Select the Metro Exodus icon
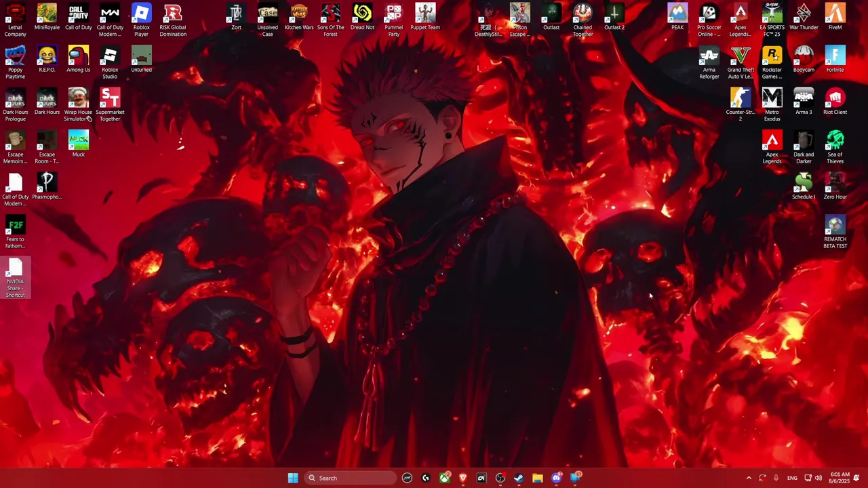The width and height of the screenshot is (868, 488). point(772,105)
